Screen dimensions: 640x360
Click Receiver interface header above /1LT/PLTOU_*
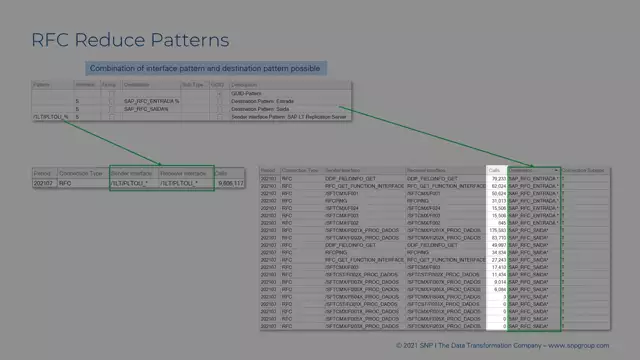pyautogui.click(x=186, y=173)
